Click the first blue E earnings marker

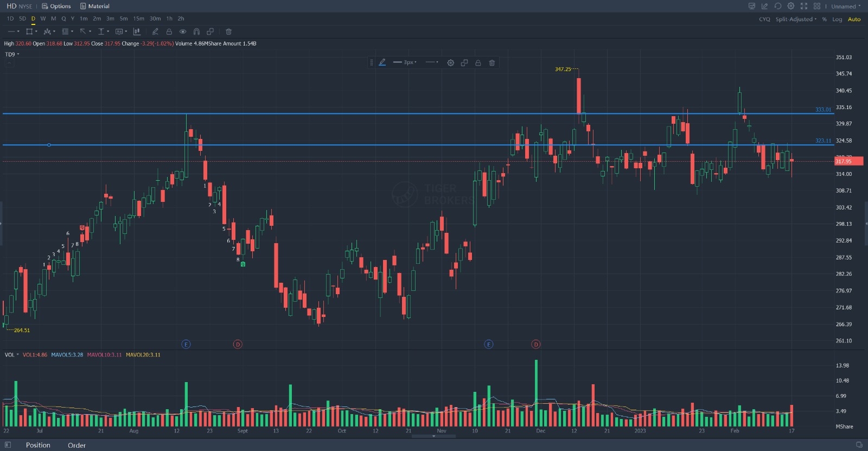(x=186, y=344)
